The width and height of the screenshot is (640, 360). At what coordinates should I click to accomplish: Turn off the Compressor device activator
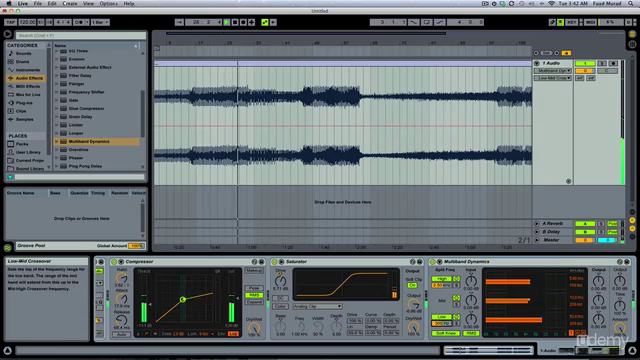click(x=114, y=262)
